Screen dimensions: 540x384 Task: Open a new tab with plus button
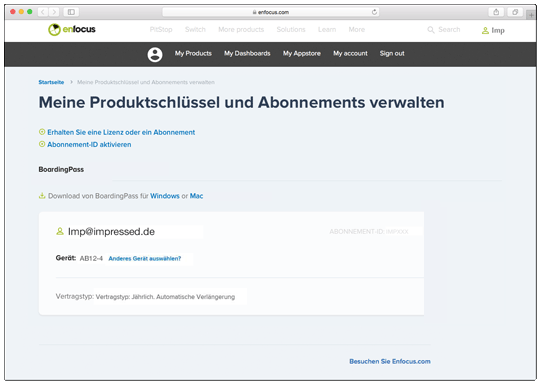(x=531, y=15)
